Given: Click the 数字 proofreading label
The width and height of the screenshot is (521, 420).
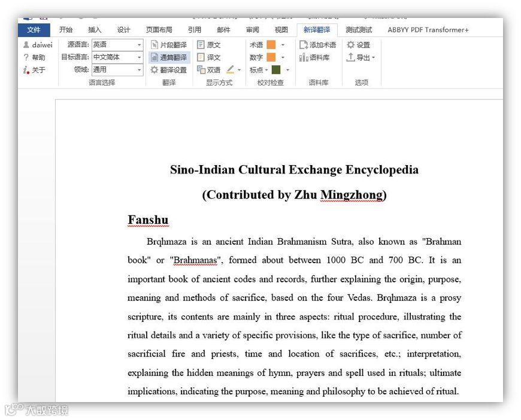Looking at the screenshot, I should point(256,57).
